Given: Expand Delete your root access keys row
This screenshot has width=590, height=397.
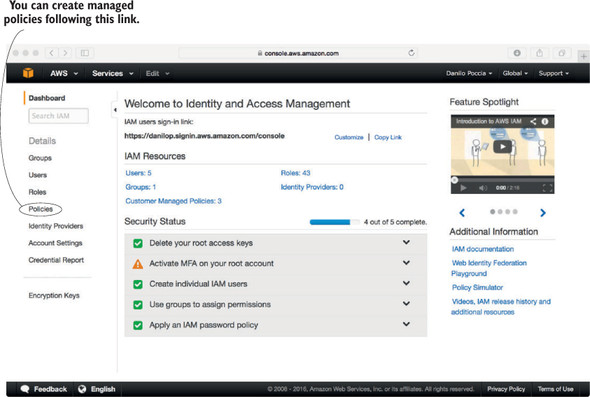Looking at the screenshot, I should pos(406,242).
